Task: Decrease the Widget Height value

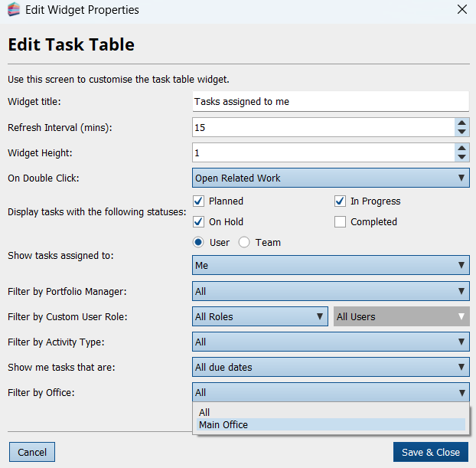Action: 461,158
